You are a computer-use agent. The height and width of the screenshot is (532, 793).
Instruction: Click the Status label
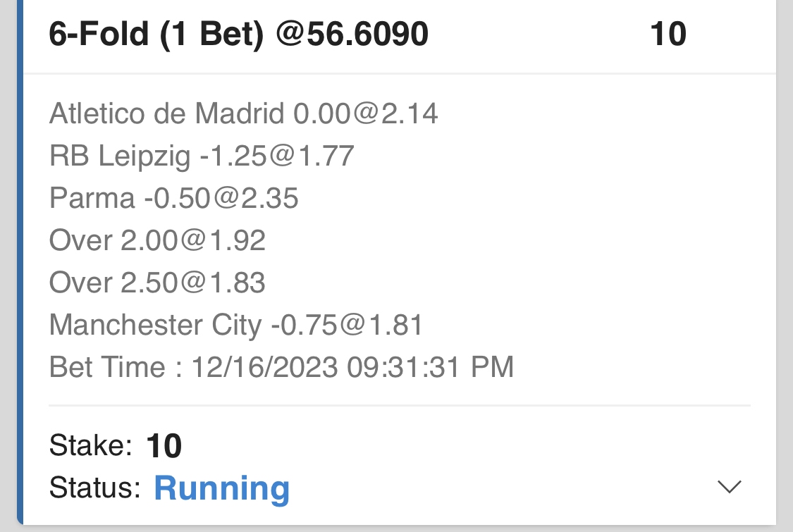[x=95, y=488]
